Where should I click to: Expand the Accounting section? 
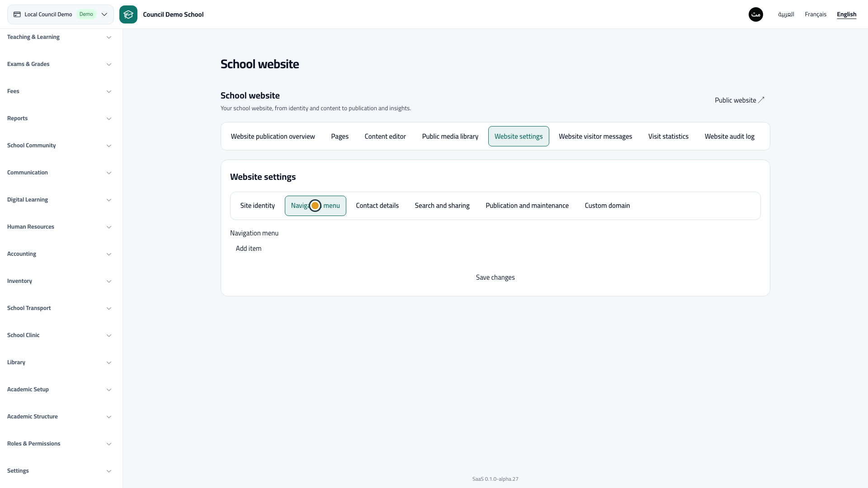click(59, 254)
